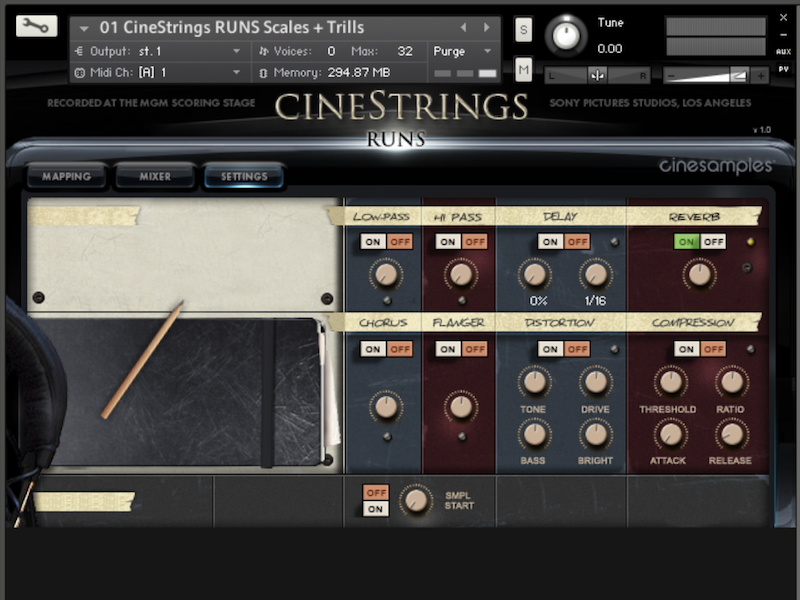Close the instrument with X
This screenshot has width=800, height=600.
[x=783, y=17]
